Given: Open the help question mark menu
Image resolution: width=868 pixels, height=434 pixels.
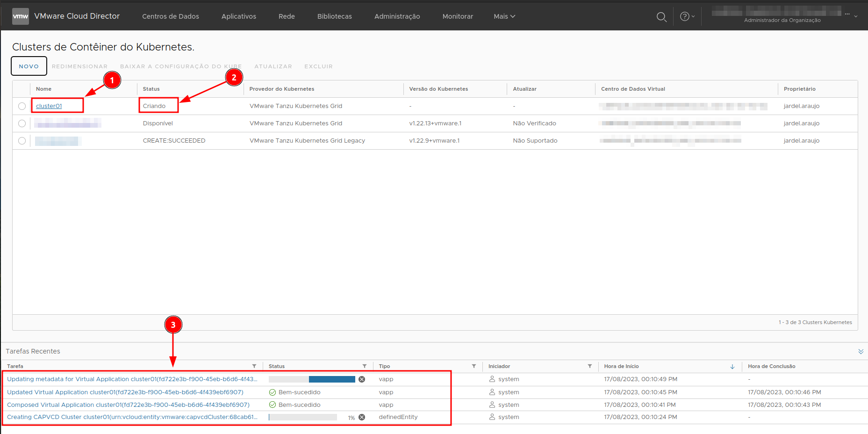Looking at the screenshot, I should (x=687, y=16).
